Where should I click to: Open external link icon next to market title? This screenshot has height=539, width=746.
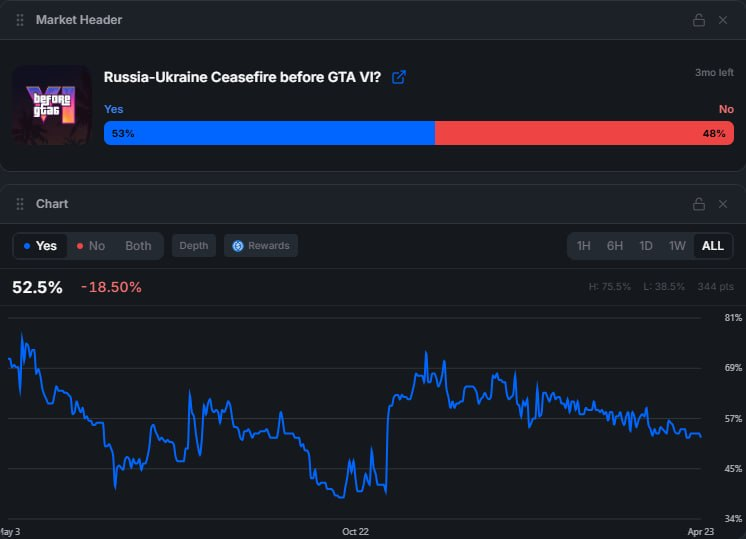pos(399,77)
